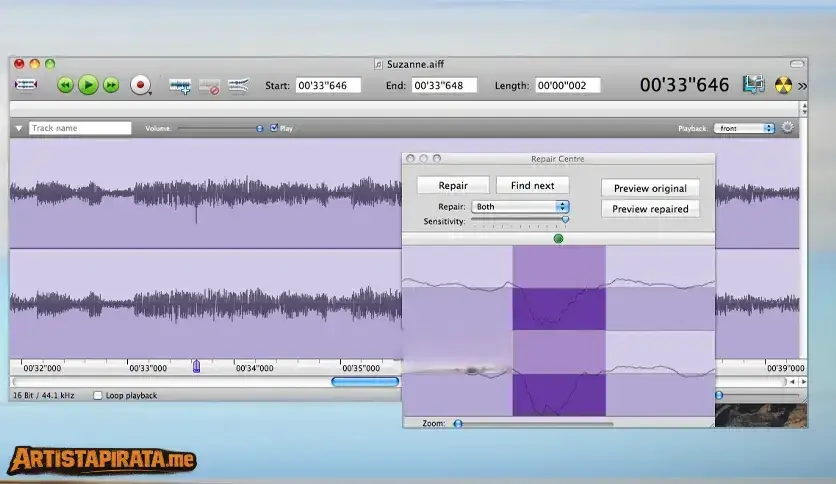Click the rewind playback button

point(65,85)
